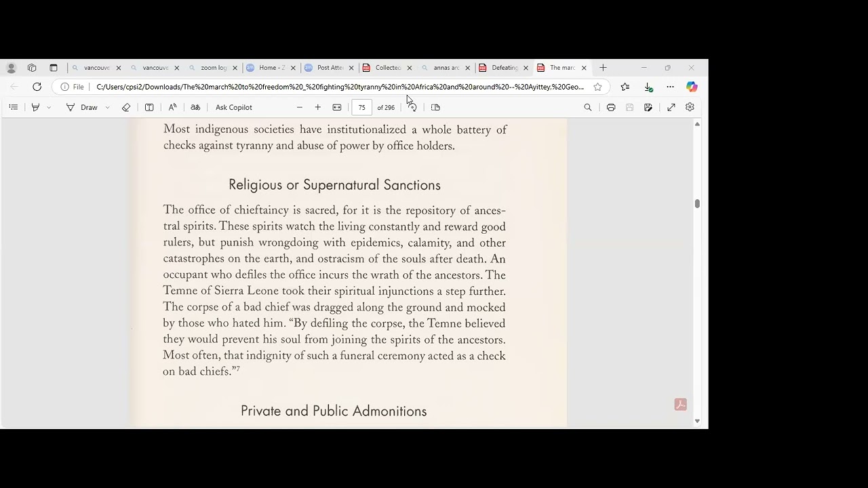Screen dimensions: 868x488
Task: Close the 'Defeating' tab
Action: coord(526,68)
